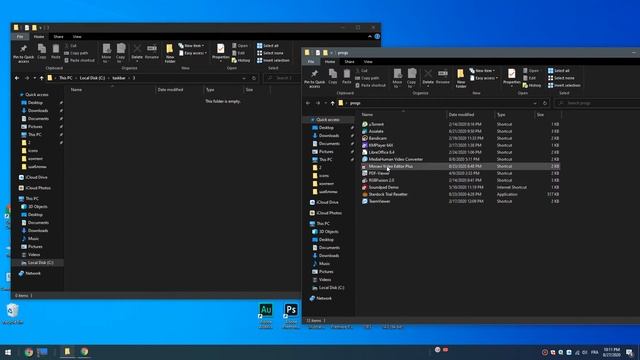Click the Copy icon in the progs window ribbon
The width and height of the screenshot is (640, 360).
click(333, 77)
